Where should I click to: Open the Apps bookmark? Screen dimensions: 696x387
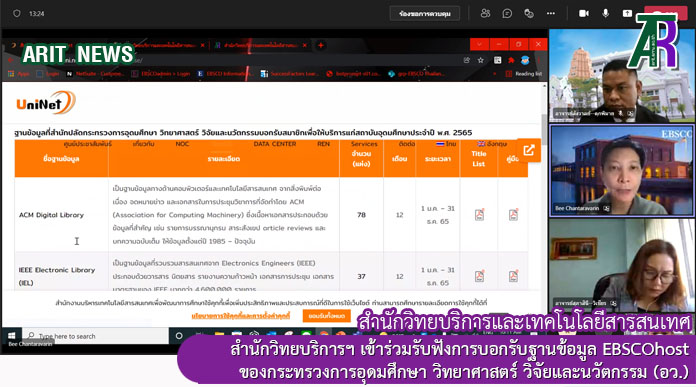pos(19,74)
